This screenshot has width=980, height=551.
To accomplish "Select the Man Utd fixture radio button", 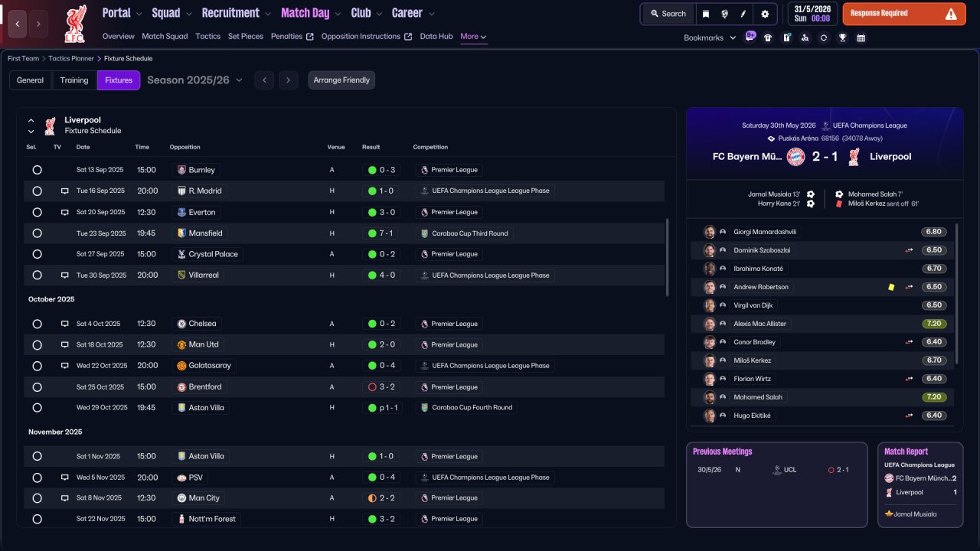I will click(37, 345).
